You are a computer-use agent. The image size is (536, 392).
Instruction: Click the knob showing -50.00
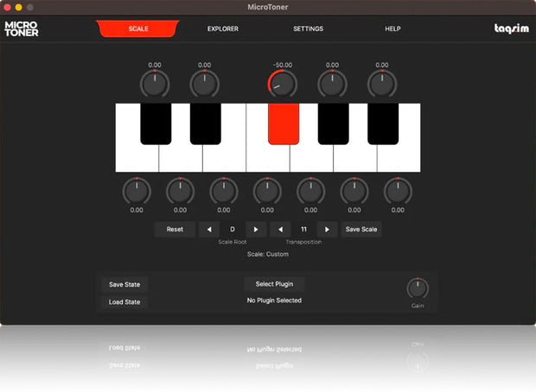tap(283, 84)
